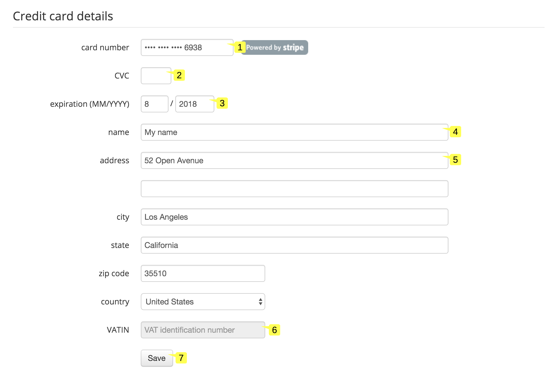
Task: Click the expiration month field showing 8
Action: (x=154, y=104)
